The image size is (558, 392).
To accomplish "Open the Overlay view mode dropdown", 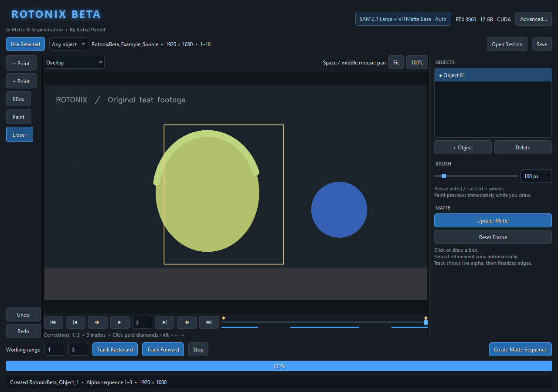I will pyautogui.click(x=74, y=63).
